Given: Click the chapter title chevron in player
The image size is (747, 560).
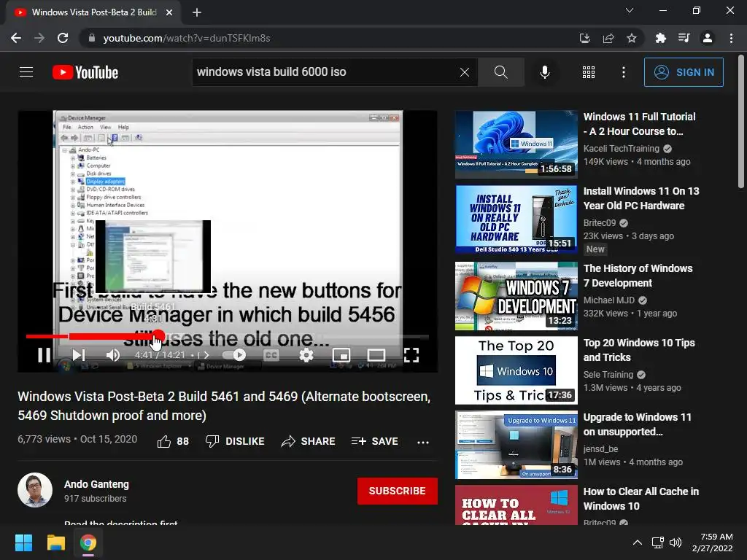Looking at the screenshot, I should point(206,355).
